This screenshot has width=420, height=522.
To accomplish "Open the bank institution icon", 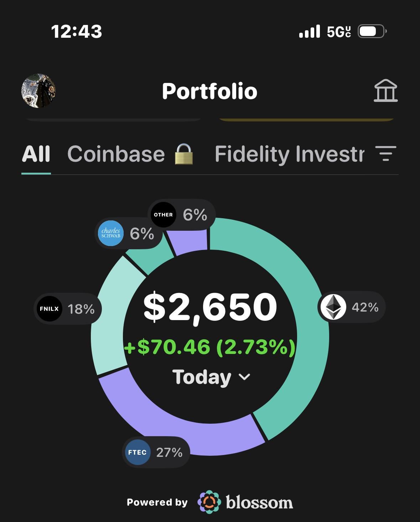I will pos(385,90).
